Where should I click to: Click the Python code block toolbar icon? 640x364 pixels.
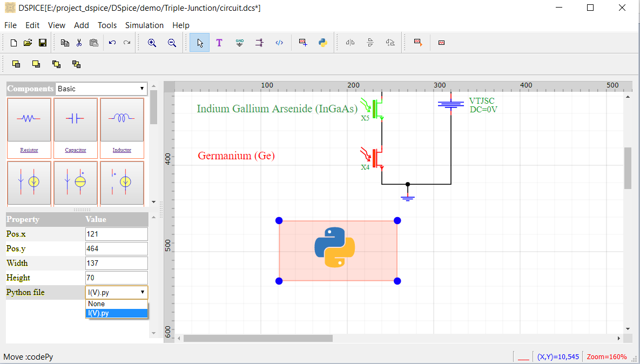point(323,43)
